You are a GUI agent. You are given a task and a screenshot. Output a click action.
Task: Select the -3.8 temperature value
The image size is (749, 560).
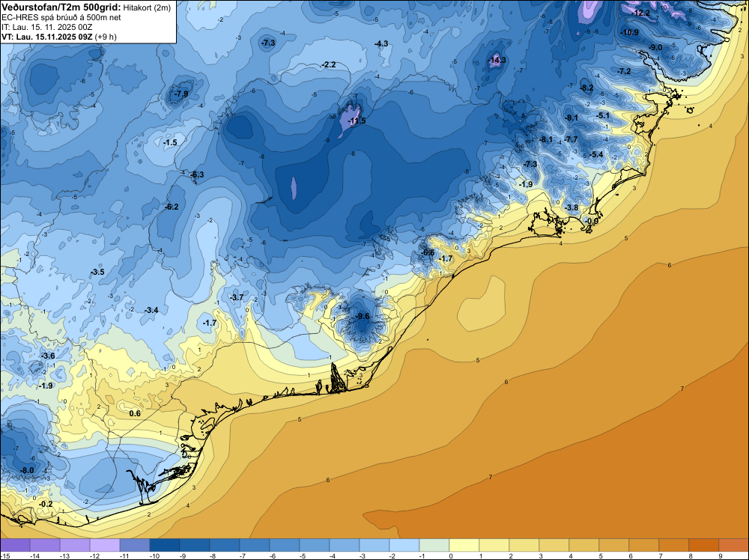tap(571, 207)
